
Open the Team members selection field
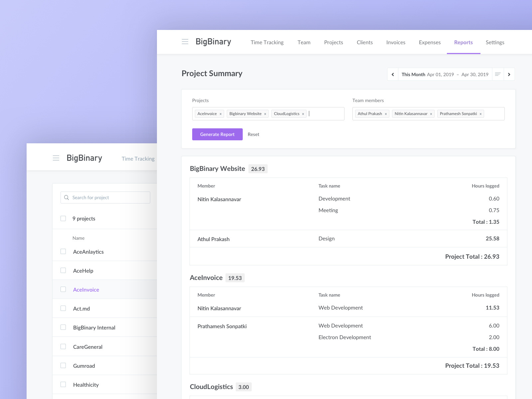coord(492,113)
